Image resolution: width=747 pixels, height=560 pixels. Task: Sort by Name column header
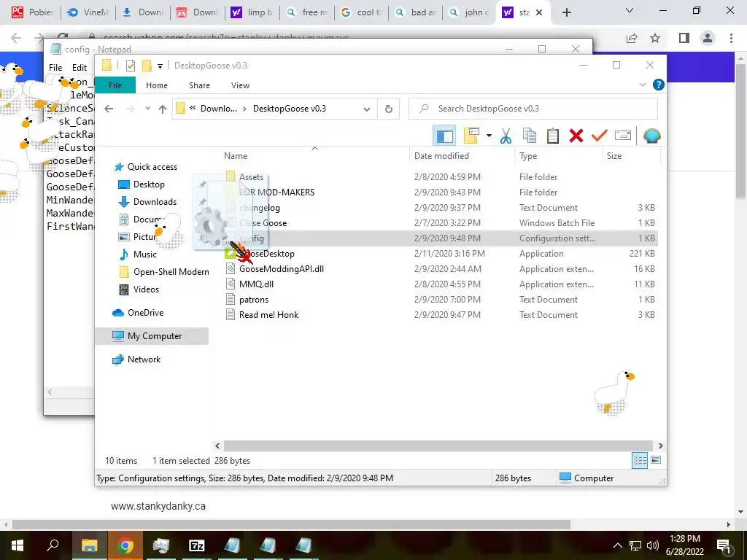click(314, 156)
